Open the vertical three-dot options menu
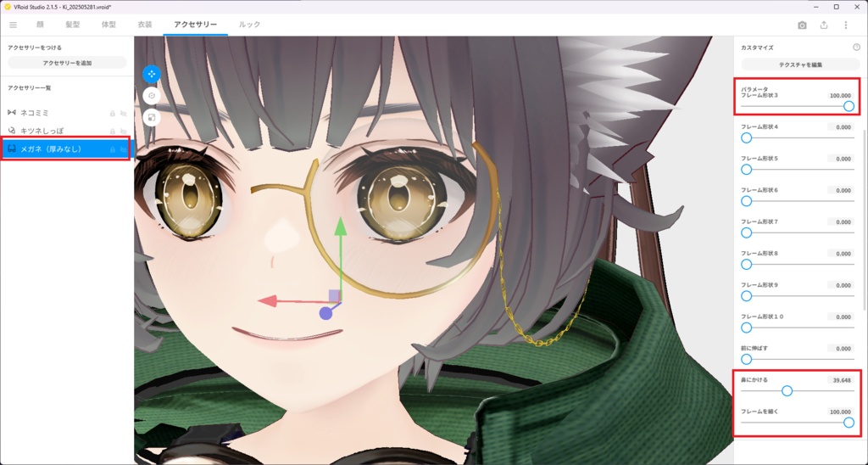 point(845,25)
